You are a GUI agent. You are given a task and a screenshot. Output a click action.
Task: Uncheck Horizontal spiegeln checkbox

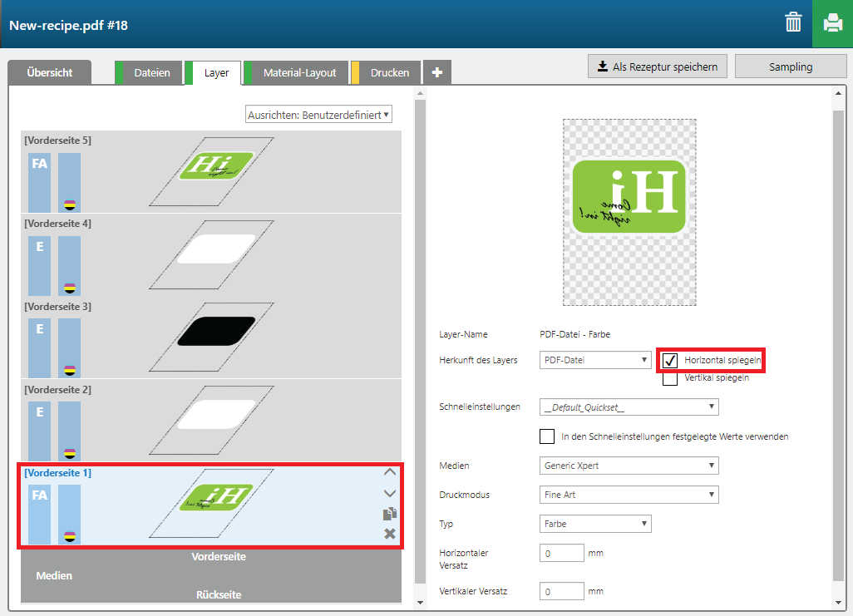click(670, 361)
